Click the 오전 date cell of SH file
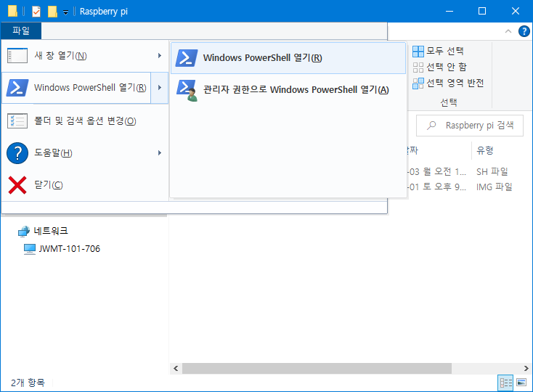The width and height of the screenshot is (533, 392). [437, 171]
